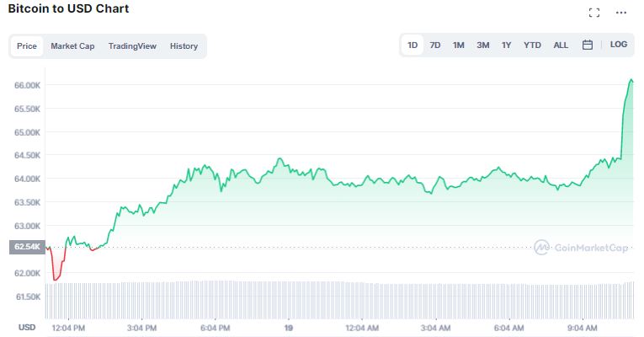Viewport: 644px width, 337px height.
Task: Click the 6:04 PM time axis label
Action: pos(216,328)
